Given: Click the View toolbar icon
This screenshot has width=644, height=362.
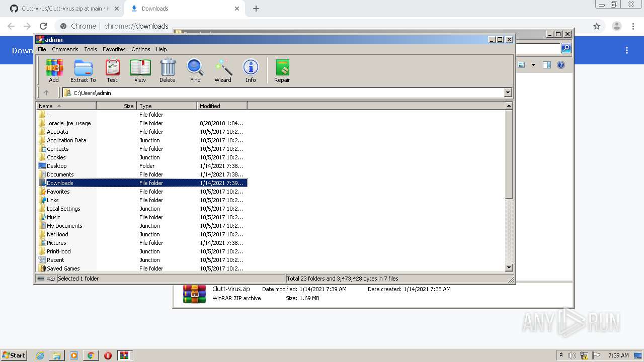Looking at the screenshot, I should pyautogui.click(x=140, y=70).
